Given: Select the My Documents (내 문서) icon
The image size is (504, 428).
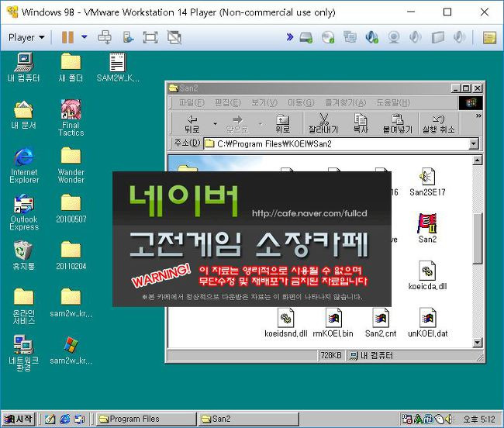Looking at the screenshot, I should 23,115.
